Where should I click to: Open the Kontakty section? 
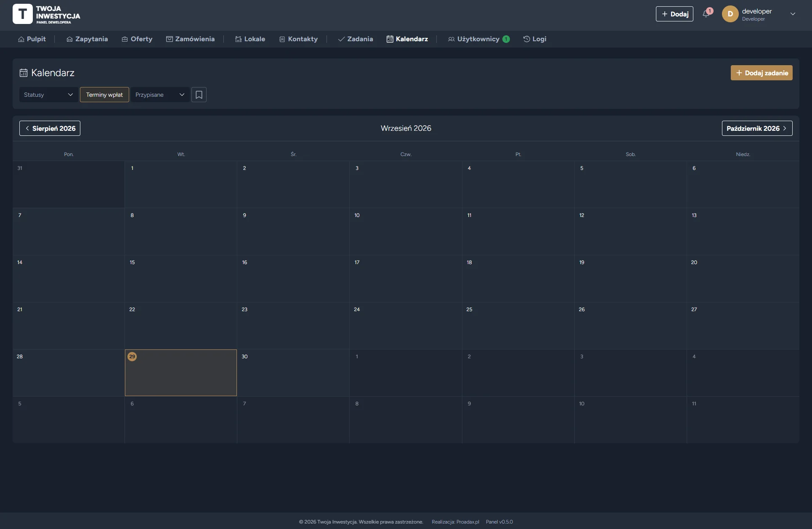(298, 39)
